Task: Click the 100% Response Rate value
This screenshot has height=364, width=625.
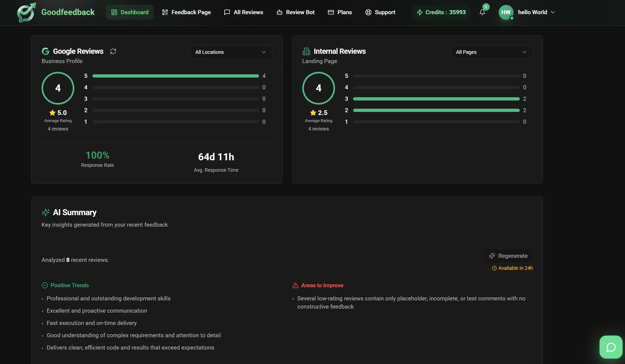Action: tap(98, 155)
